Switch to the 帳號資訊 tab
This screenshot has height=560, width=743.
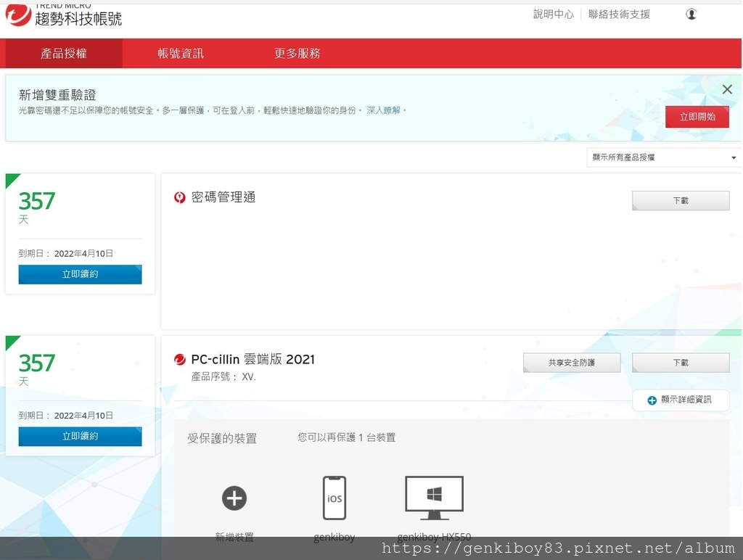[x=181, y=53]
